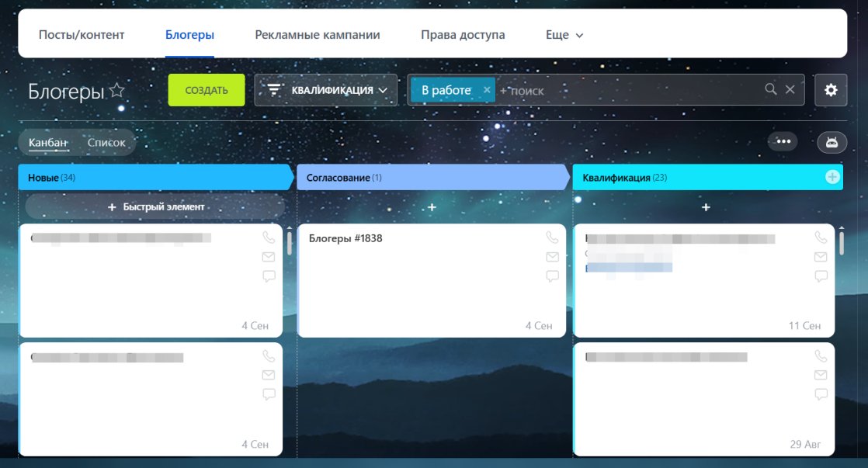Click the comment icon on second Новые card
Viewport: 868px width, 468px height.
click(269, 394)
